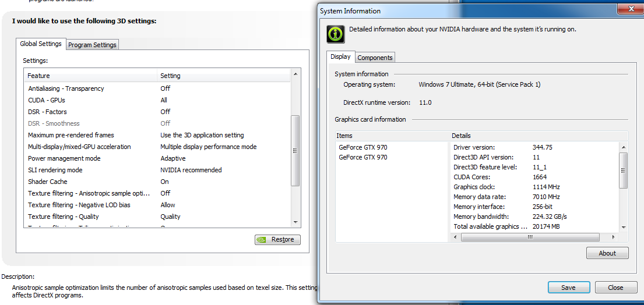
Task: Click the details list vertical scrollbar thumb
Action: pyautogui.click(x=623, y=171)
